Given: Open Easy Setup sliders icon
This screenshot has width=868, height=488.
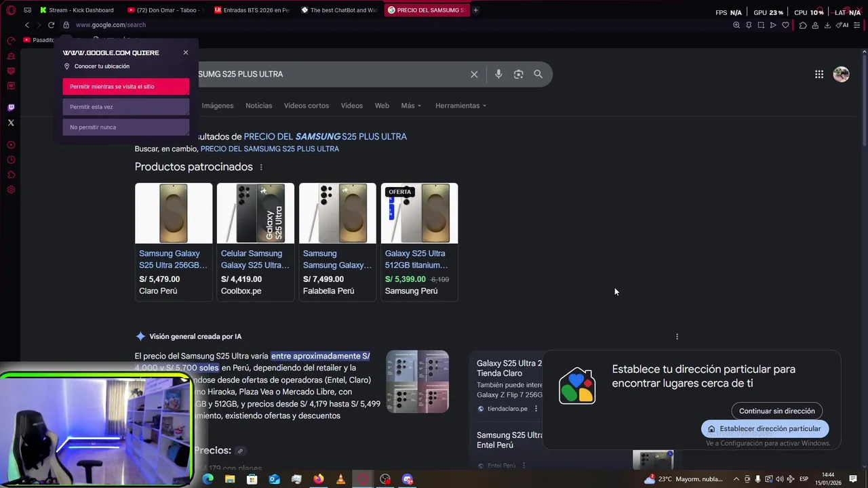Looking at the screenshot, I should pyautogui.click(x=858, y=25).
